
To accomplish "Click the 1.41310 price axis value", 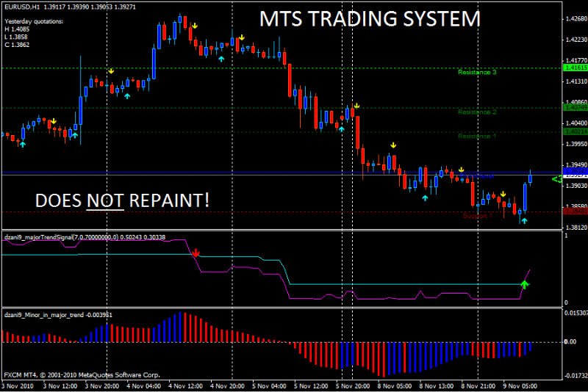I will click(x=576, y=81).
